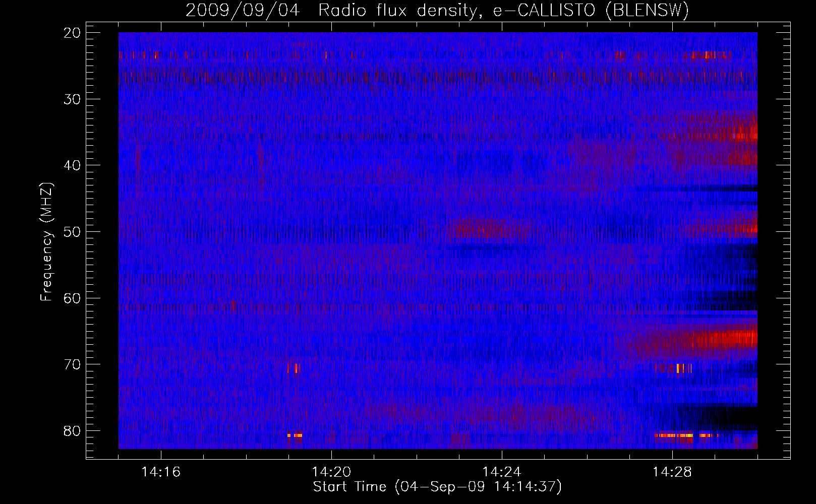Click the 14:24 time tick label

[502, 472]
